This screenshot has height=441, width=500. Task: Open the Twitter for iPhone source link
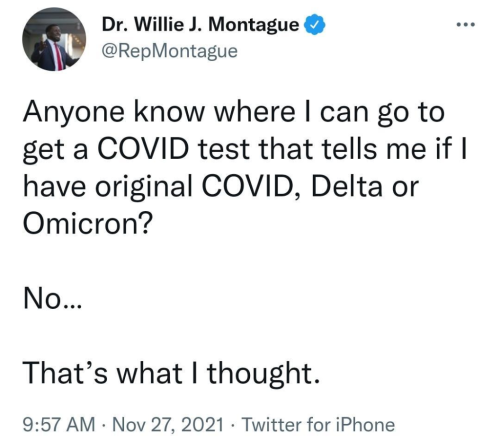click(318, 425)
